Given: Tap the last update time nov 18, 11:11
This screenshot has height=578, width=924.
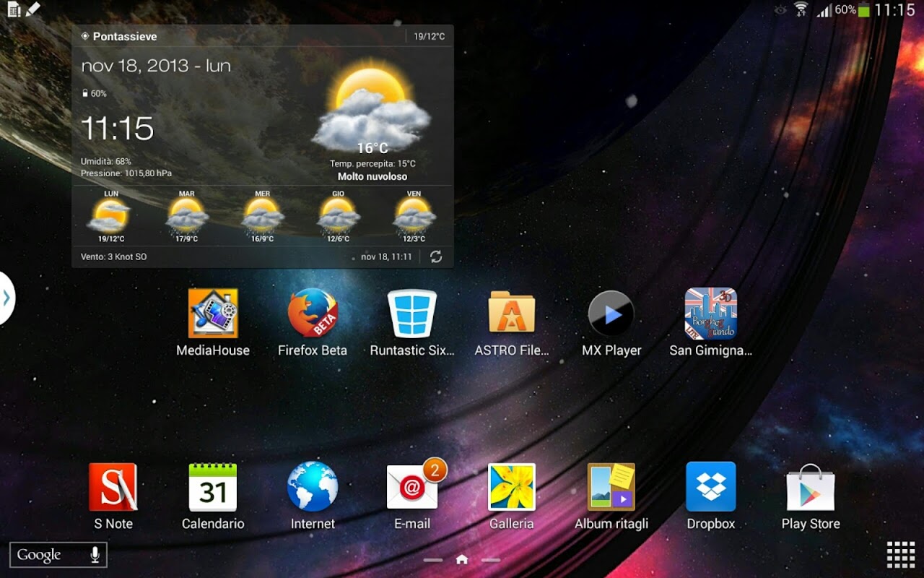Looking at the screenshot, I should [386, 256].
